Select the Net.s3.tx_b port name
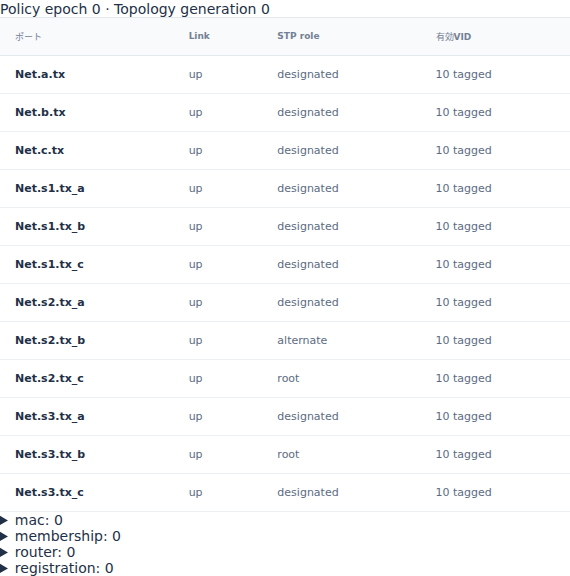 [50, 454]
